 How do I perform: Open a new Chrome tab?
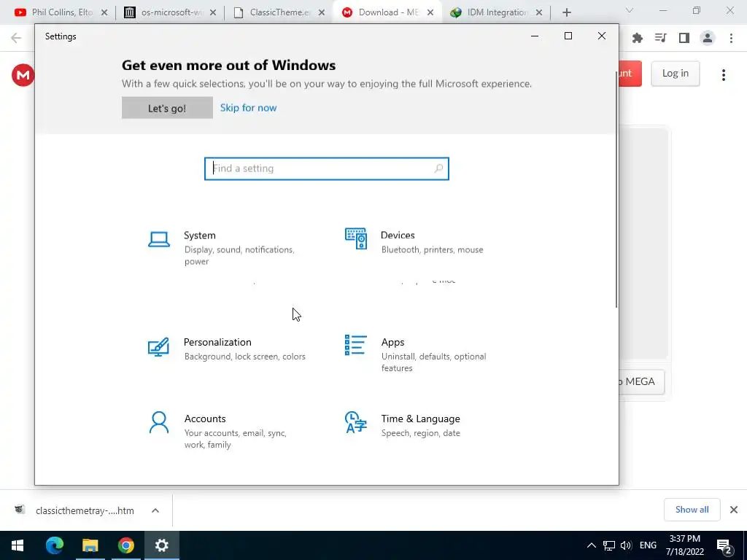click(566, 12)
